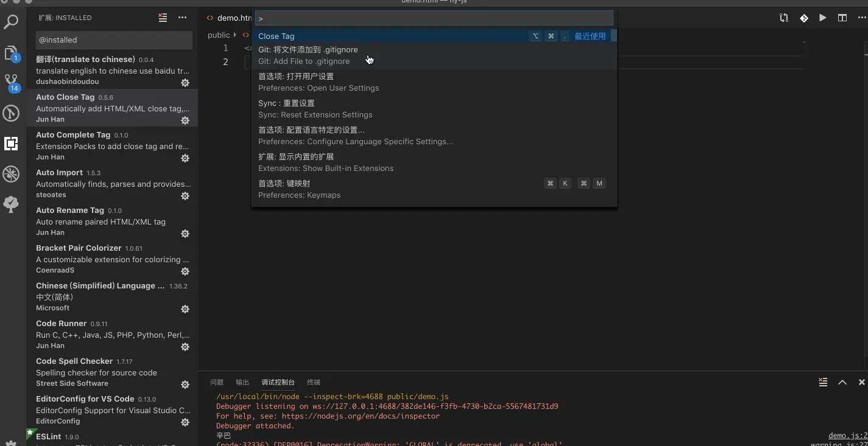Switch to the 输出 panel tab

point(242,382)
